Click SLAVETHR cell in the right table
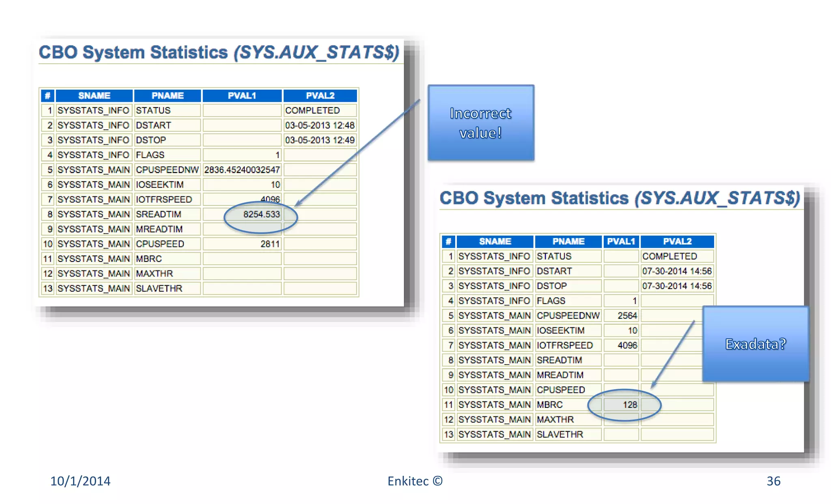The width and height of the screenshot is (831, 504). coord(560,434)
